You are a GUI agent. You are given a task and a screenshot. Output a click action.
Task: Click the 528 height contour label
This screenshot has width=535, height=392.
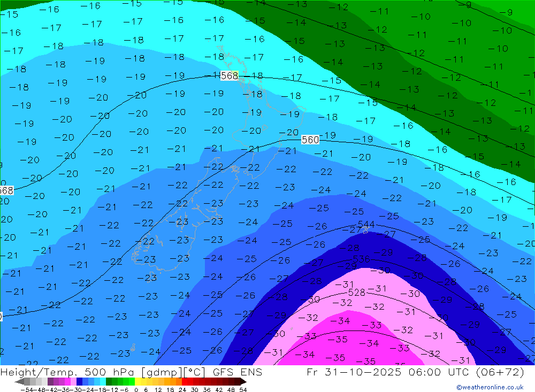356,293
